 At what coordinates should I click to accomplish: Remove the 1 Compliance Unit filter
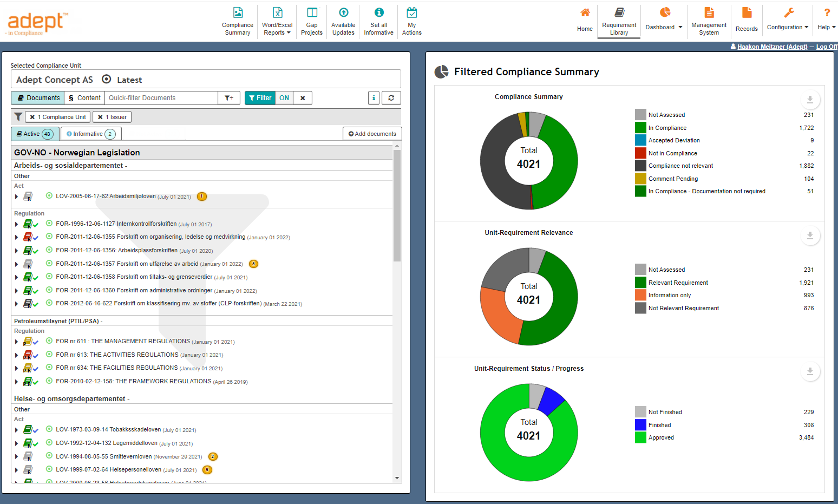pyautogui.click(x=33, y=116)
